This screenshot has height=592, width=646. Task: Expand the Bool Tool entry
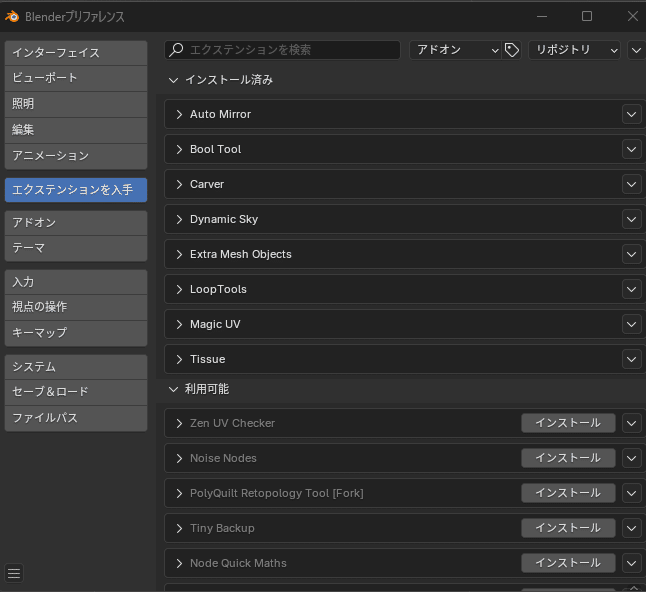click(179, 149)
